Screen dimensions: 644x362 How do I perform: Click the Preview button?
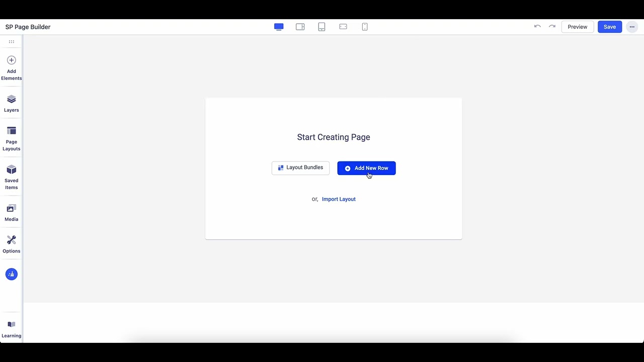click(578, 27)
